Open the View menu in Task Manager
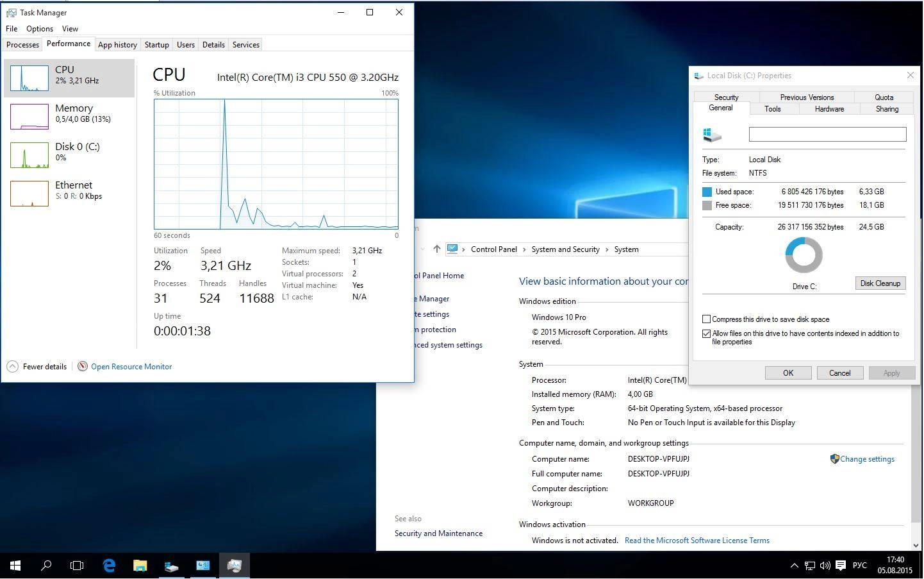Screen dimensions: 924x579 70,29
